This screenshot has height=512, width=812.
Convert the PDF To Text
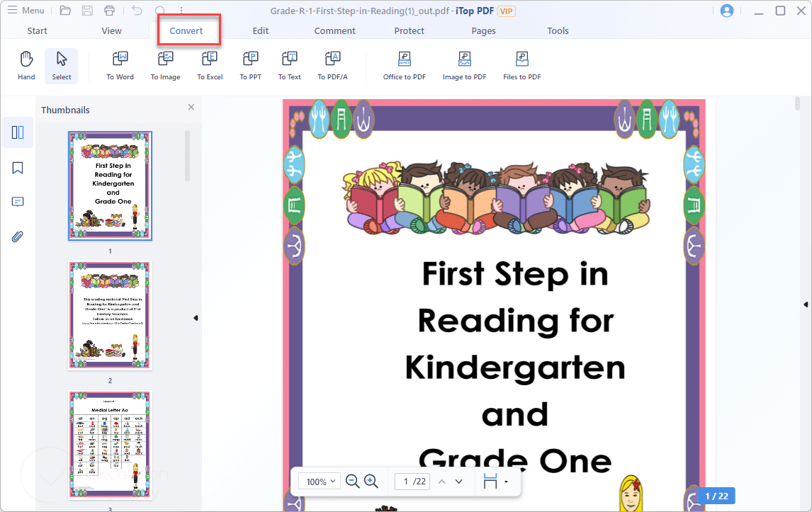290,66
